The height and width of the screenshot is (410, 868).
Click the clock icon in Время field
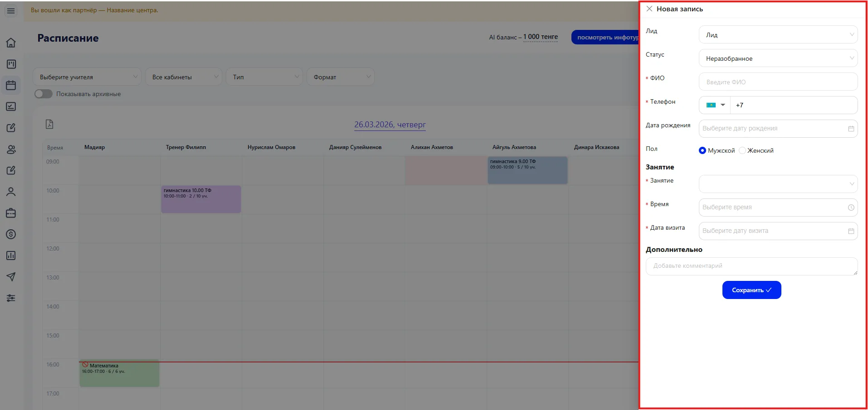point(851,207)
